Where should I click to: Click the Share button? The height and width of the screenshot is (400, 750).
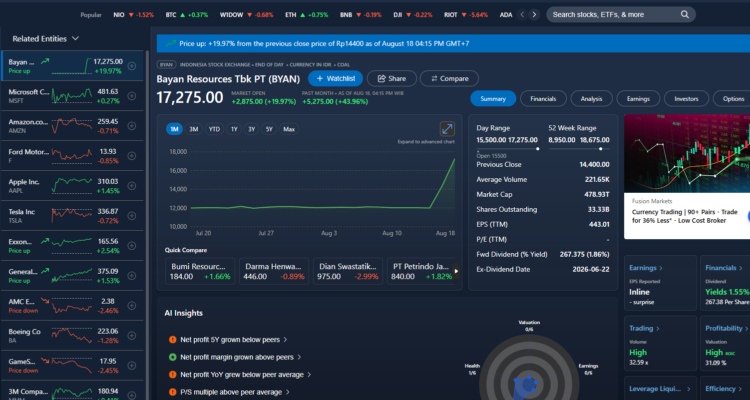[392, 78]
